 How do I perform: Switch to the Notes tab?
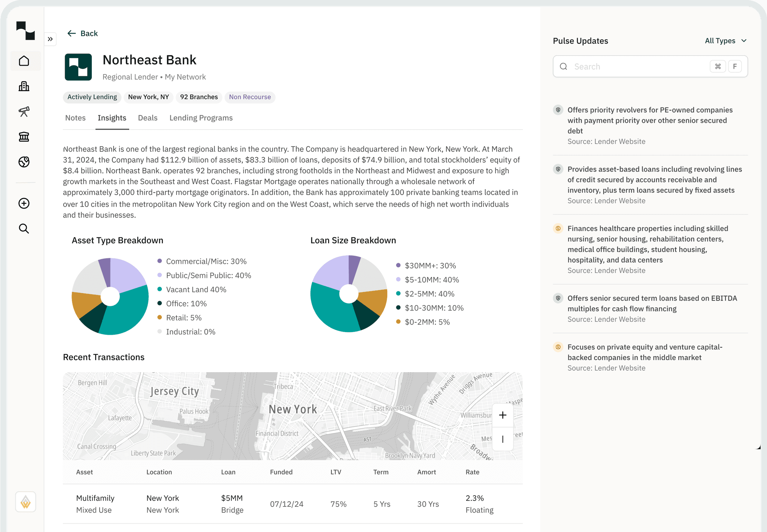75,118
